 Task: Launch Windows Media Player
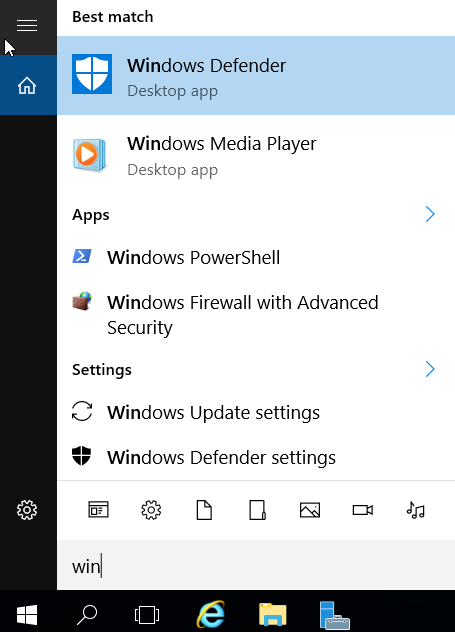click(256, 155)
